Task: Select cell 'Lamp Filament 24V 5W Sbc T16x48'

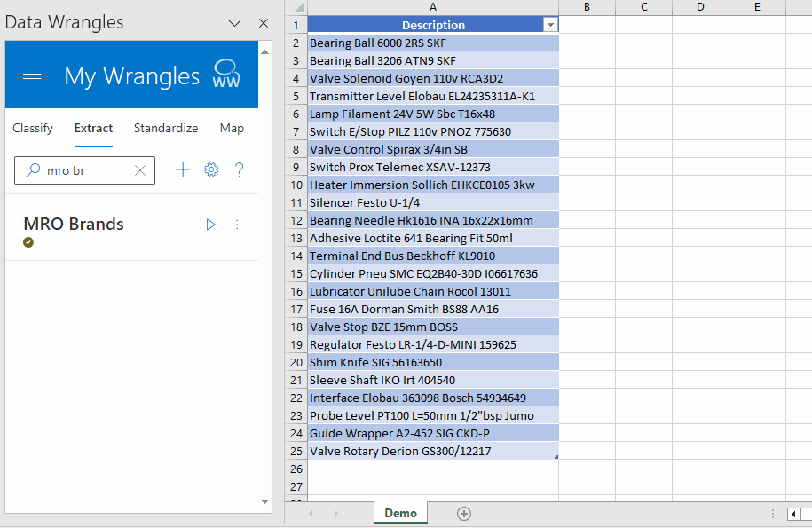Action: point(433,114)
